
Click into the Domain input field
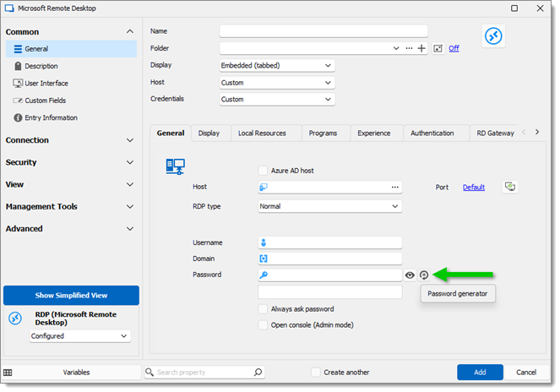coord(330,259)
